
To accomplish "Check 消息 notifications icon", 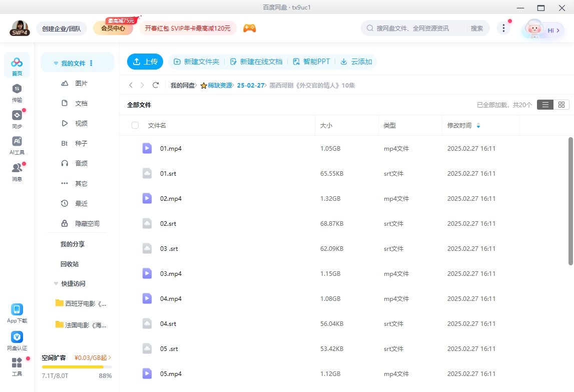I will 17,167.
